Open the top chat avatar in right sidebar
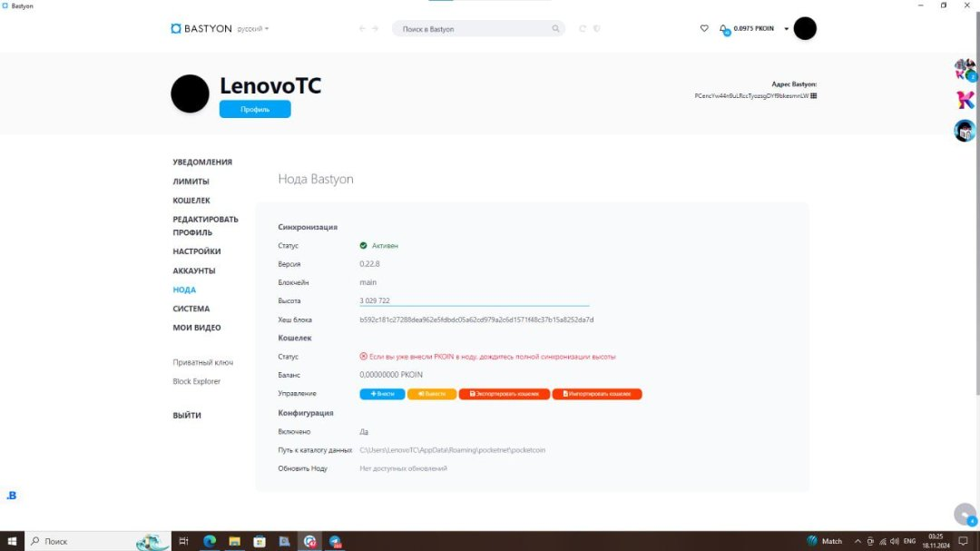This screenshot has height=551, width=980. click(965, 69)
